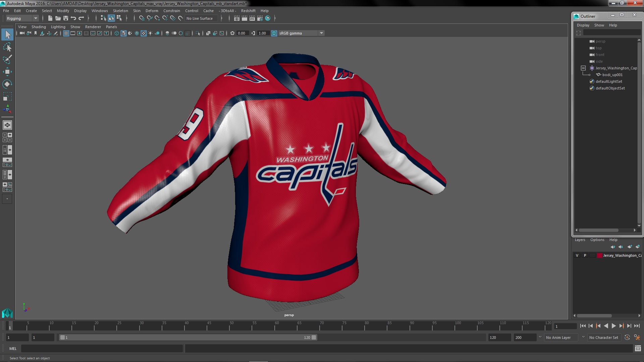This screenshot has height=362, width=644.
Task: Select defaultLightSet in the Outliner
Action: pos(608,81)
